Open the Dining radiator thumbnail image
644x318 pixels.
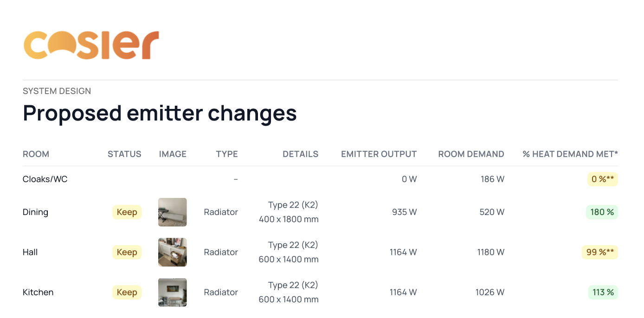(x=172, y=212)
